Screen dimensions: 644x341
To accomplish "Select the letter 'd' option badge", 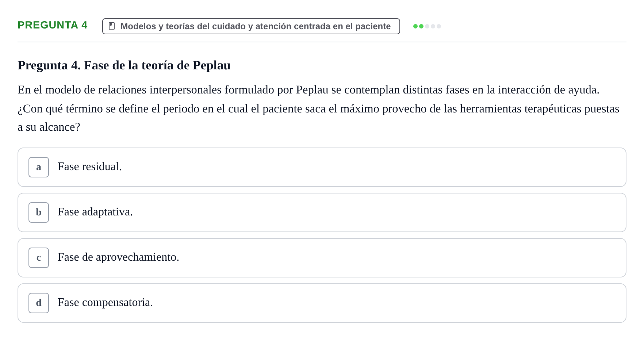I will (39, 303).
